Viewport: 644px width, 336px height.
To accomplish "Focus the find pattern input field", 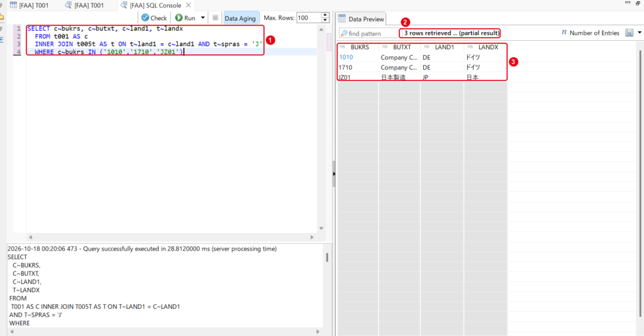I will click(x=369, y=33).
